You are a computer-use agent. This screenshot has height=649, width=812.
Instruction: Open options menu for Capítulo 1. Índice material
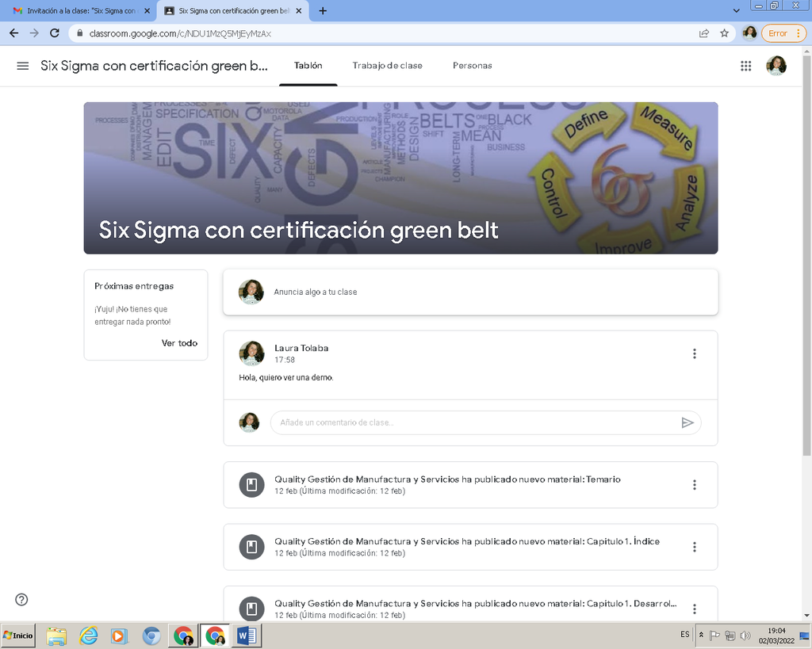695,547
